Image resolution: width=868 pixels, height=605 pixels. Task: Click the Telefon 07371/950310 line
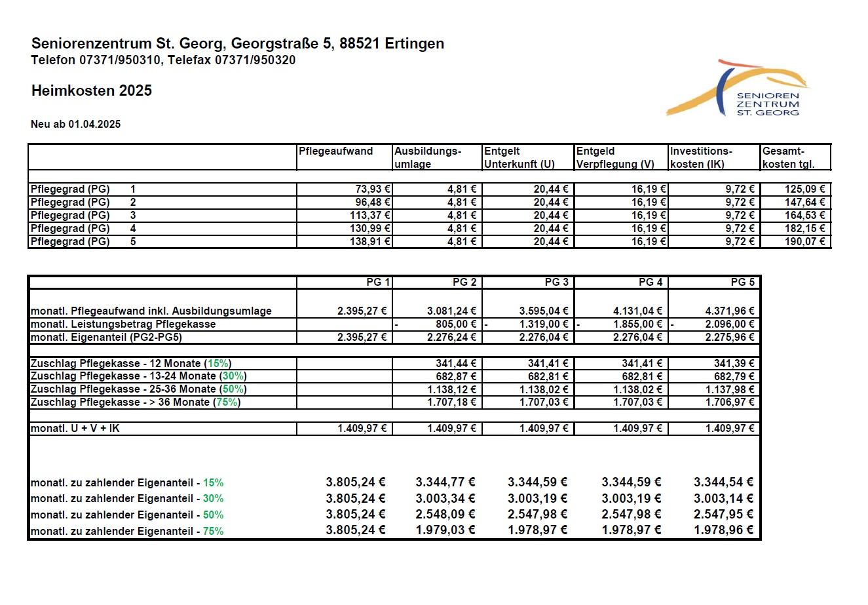(x=163, y=60)
